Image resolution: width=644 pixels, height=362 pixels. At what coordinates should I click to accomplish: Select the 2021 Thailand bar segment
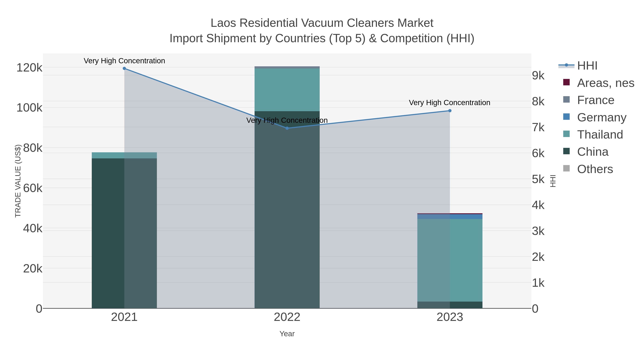(124, 155)
